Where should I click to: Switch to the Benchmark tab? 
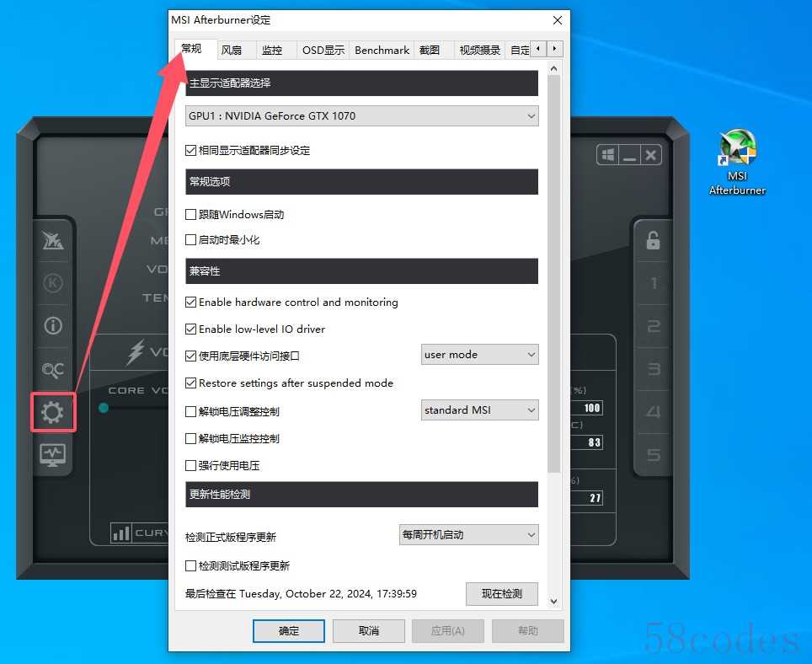382,51
